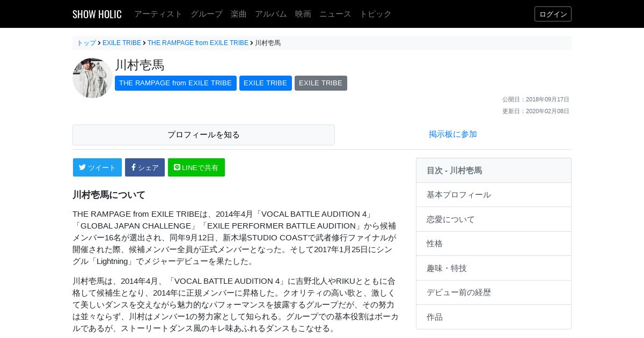Jump to 性格 in table of contents
The height and width of the screenshot is (338, 644).
point(494,244)
